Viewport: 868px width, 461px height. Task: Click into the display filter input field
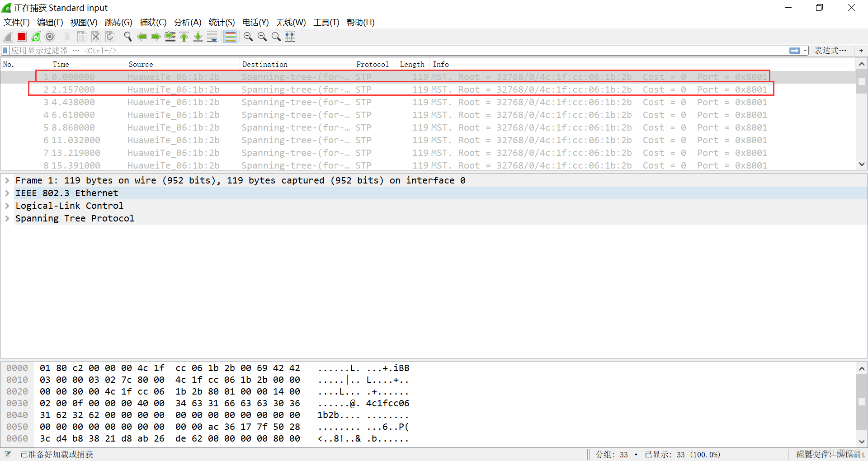pyautogui.click(x=398, y=51)
